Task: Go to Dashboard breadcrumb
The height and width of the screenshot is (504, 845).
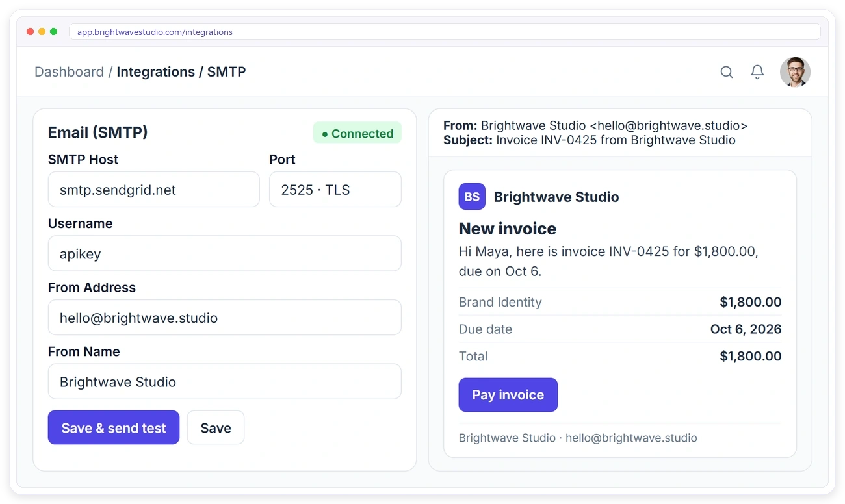Action: (x=69, y=72)
